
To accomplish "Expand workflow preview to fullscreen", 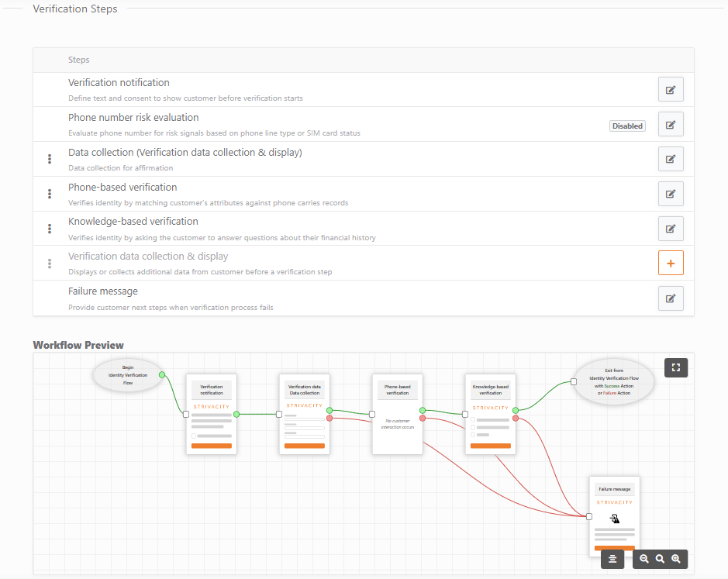I will [675, 367].
